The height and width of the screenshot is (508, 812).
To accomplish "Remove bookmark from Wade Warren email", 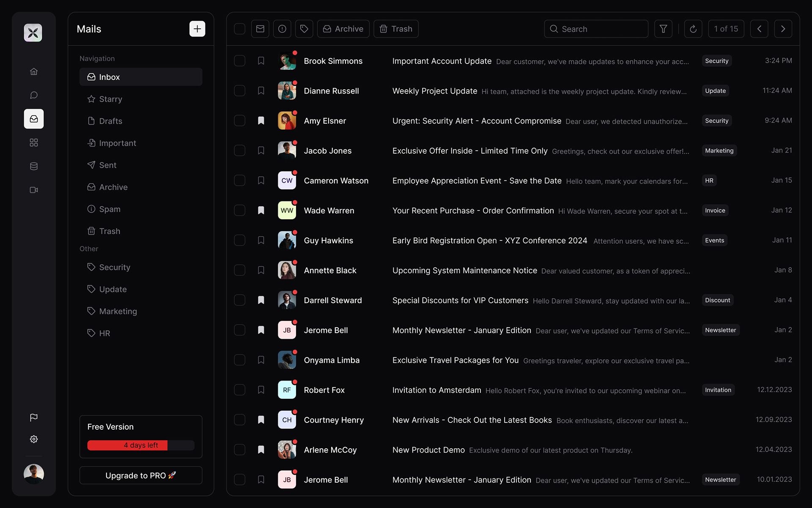I will tap(261, 210).
